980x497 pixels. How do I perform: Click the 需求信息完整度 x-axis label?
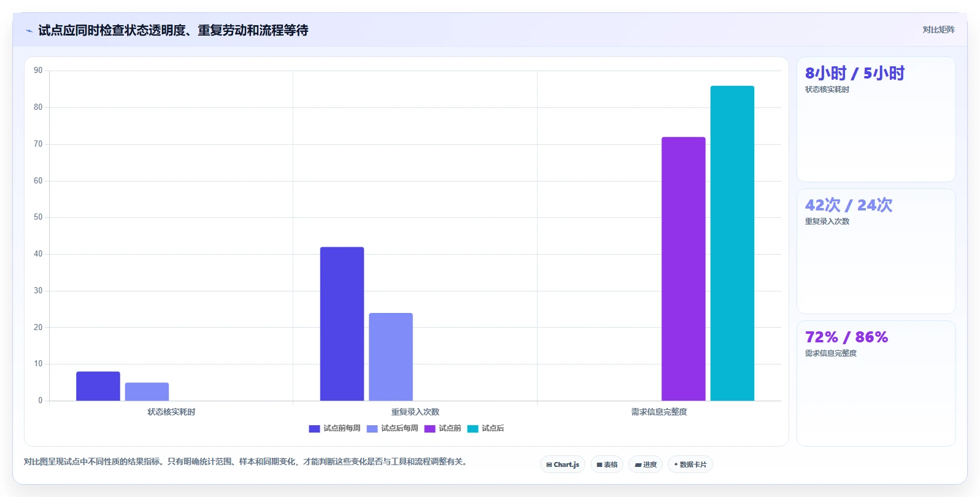[x=659, y=412]
